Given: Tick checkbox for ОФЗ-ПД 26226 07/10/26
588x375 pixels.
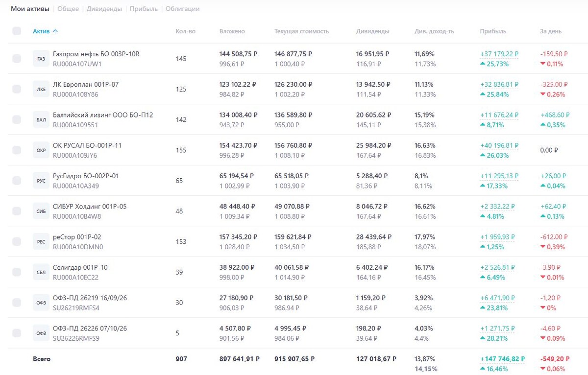Looking at the screenshot, I should [17, 333].
